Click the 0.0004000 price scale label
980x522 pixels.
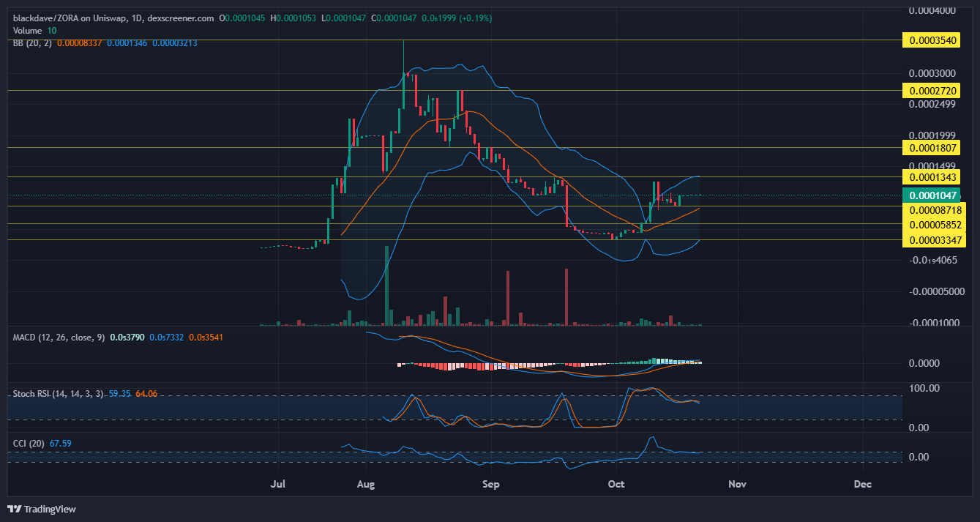pyautogui.click(x=932, y=11)
